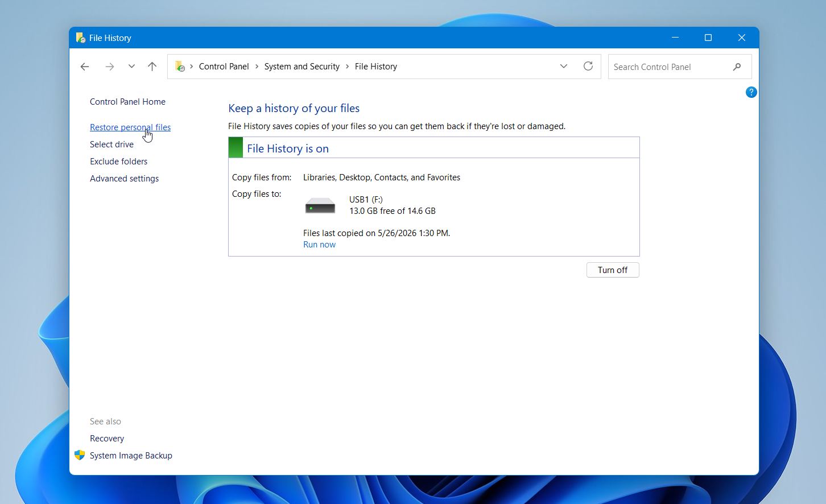Click the File History title bar icon
The height and width of the screenshot is (504, 826).
81,38
